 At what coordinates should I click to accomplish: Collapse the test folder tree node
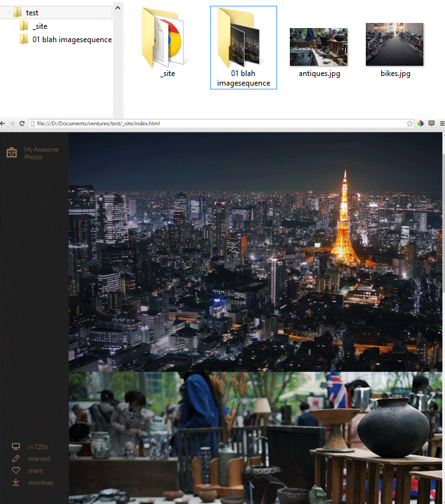pyautogui.click(x=8, y=13)
